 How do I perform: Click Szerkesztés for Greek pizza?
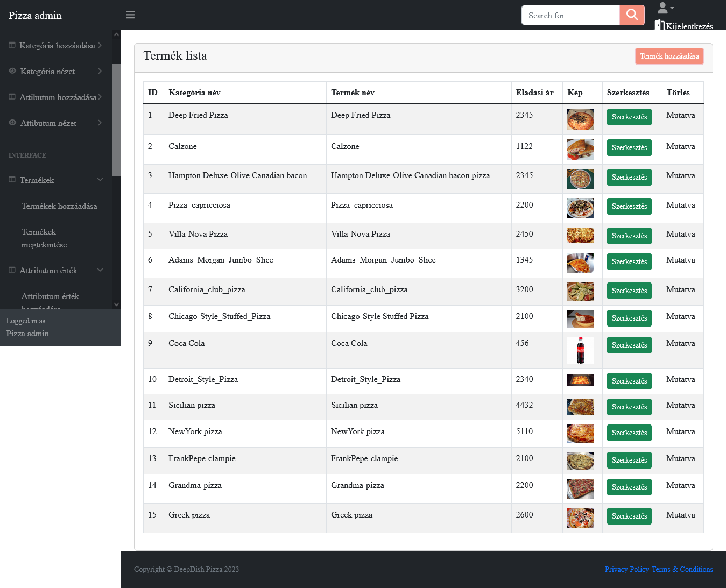click(x=629, y=516)
